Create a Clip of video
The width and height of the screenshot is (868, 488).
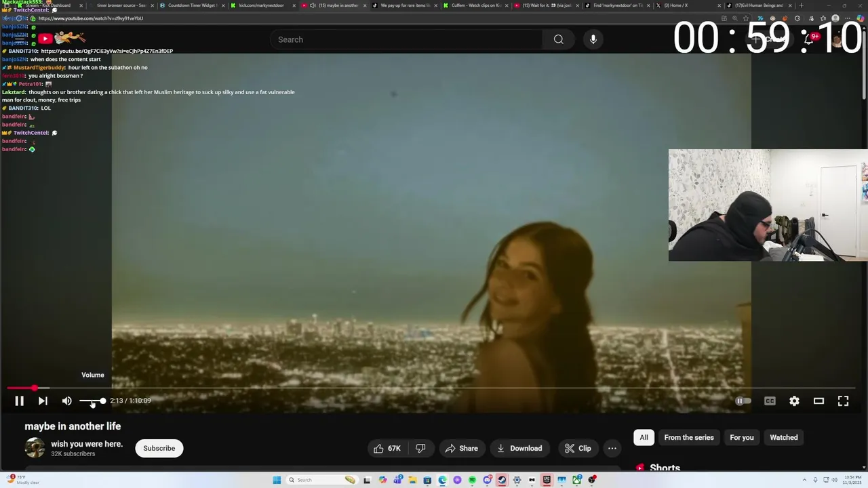(x=577, y=448)
